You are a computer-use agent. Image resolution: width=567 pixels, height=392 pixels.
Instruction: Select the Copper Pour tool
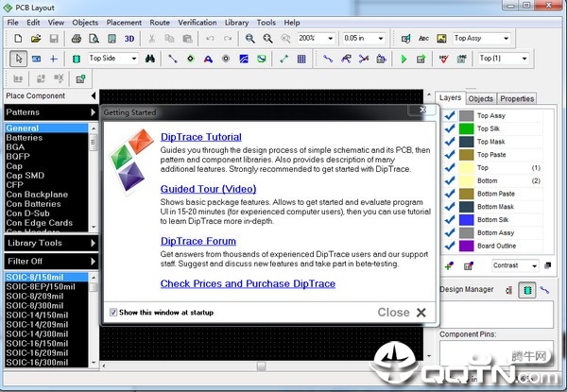tap(244, 59)
